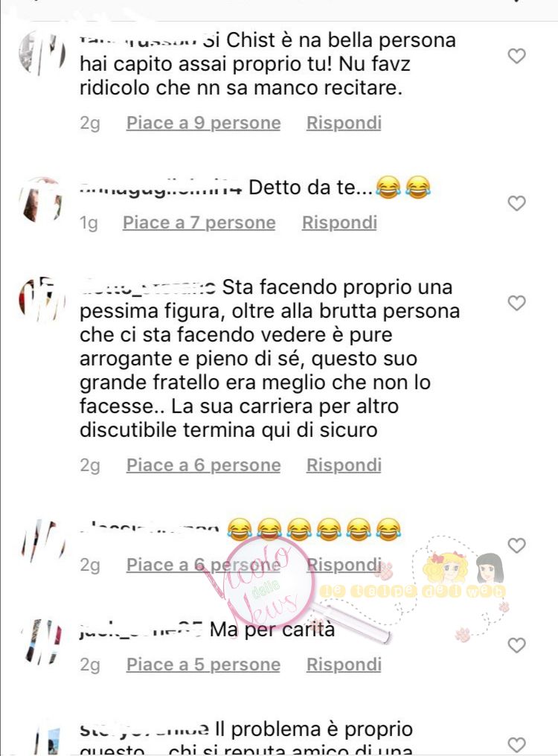Open 'Piace a 7 persone' likes list
Viewport: 558px width, 756px height.
[199, 222]
